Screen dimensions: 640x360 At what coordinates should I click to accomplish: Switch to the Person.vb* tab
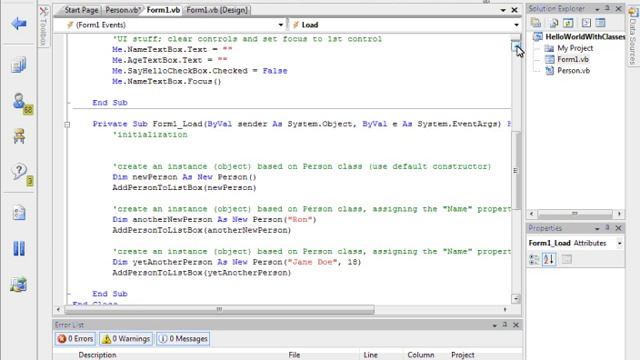[123, 10]
